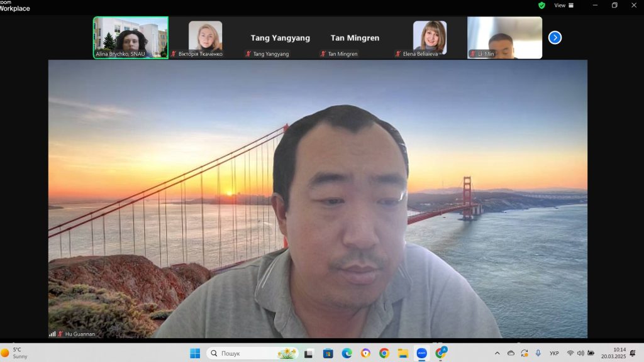Click the Tan Mingren participant tile

tap(355, 38)
